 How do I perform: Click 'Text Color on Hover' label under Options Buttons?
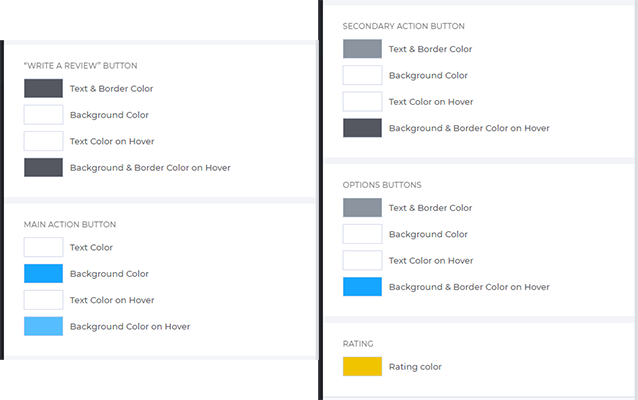pos(431,260)
